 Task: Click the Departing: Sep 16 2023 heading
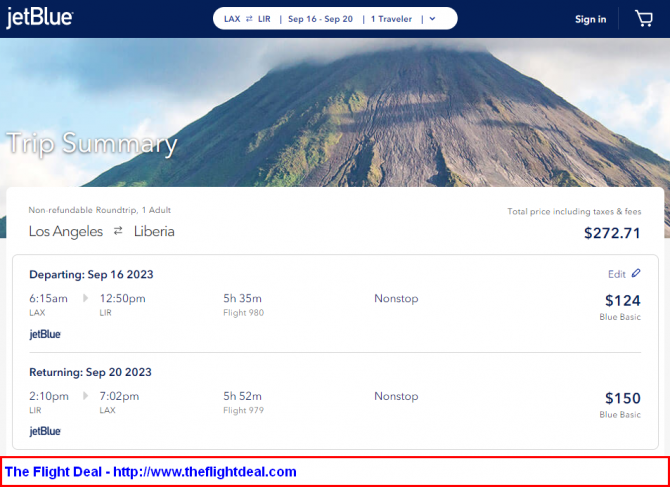[x=91, y=274]
